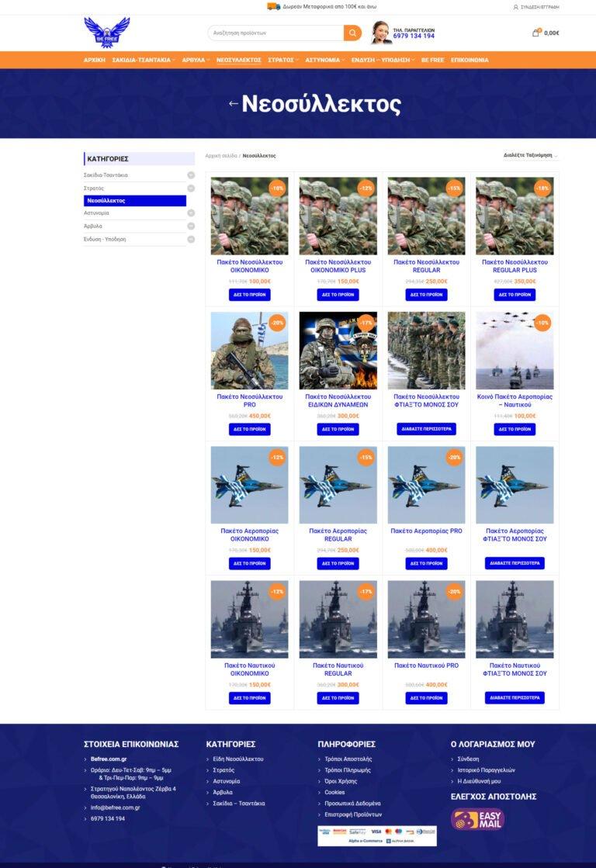Expand the Ένδυση - Υπόδηση sidebar category
The width and height of the screenshot is (596, 868).
pos(191,240)
